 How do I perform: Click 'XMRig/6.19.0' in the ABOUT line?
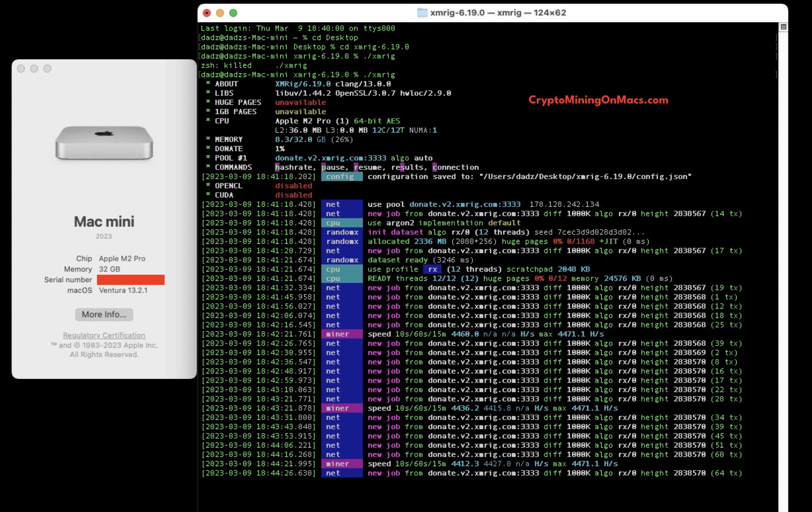coord(303,84)
